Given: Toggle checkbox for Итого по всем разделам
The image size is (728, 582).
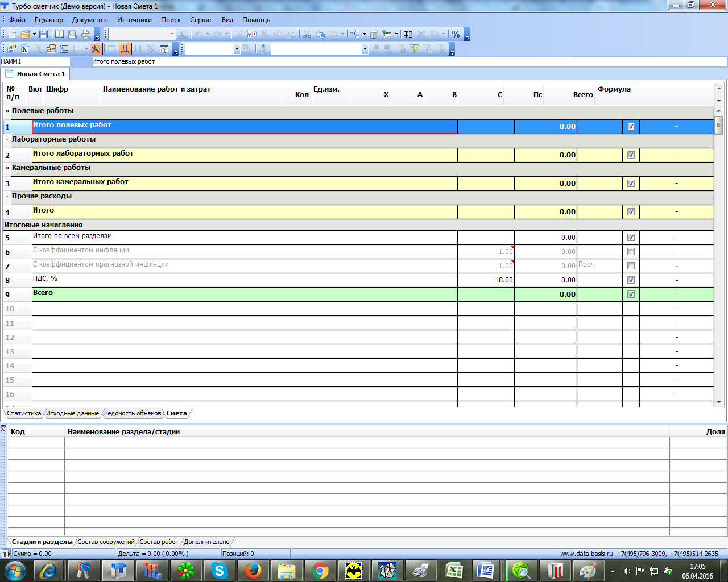Looking at the screenshot, I should click(x=631, y=238).
